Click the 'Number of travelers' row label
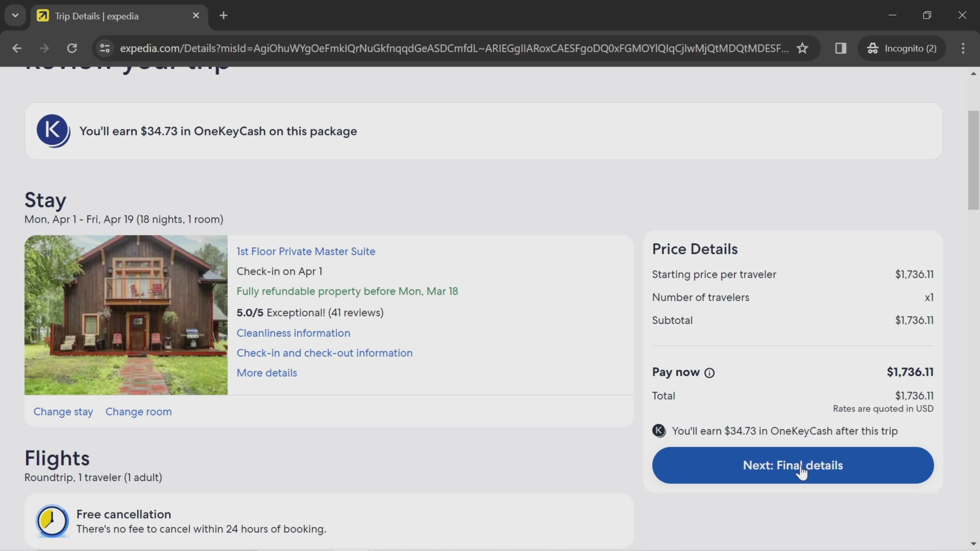The width and height of the screenshot is (980, 551). coord(700,297)
